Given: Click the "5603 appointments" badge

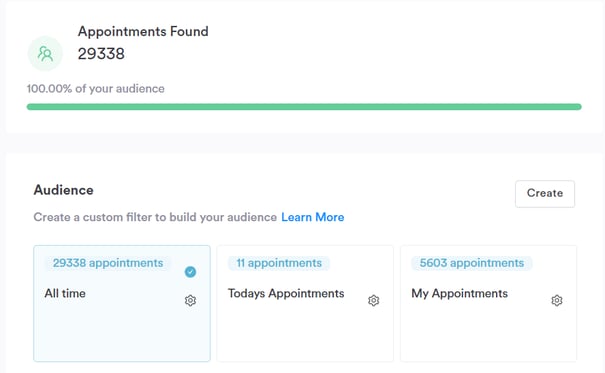Looking at the screenshot, I should (x=472, y=263).
